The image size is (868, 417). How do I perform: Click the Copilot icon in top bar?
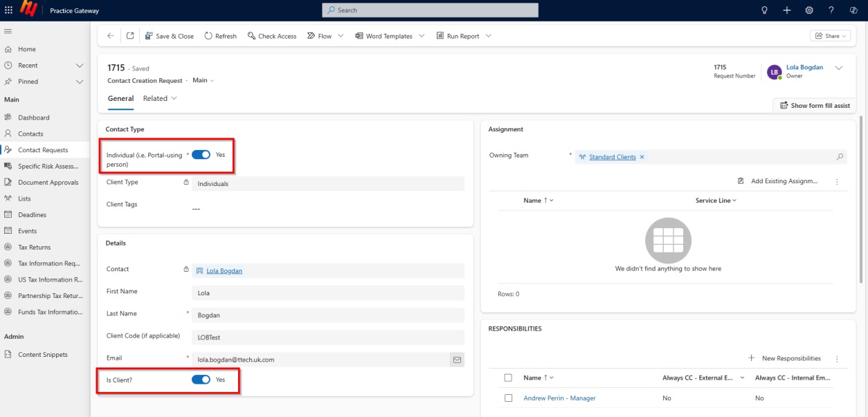(853, 10)
